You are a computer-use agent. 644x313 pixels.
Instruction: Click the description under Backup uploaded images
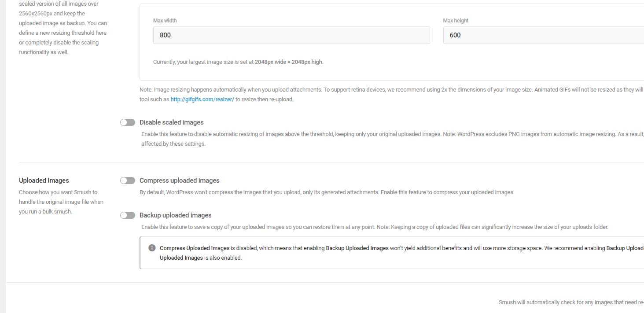tap(375, 227)
